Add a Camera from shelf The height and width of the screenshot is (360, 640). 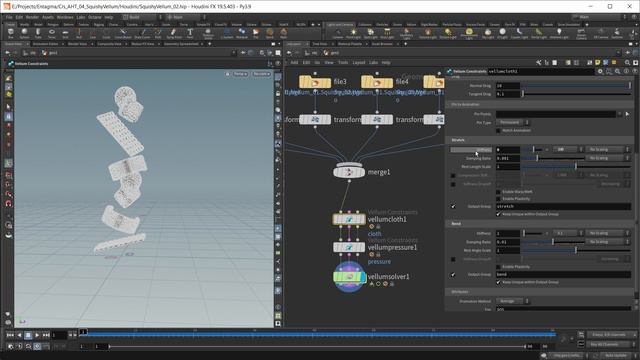pyautogui.click(x=338, y=33)
